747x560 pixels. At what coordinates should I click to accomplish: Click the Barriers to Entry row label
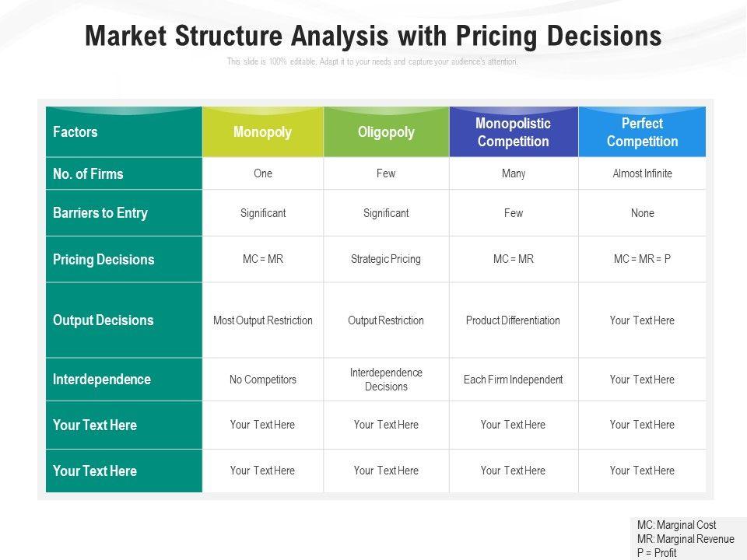[x=100, y=213]
